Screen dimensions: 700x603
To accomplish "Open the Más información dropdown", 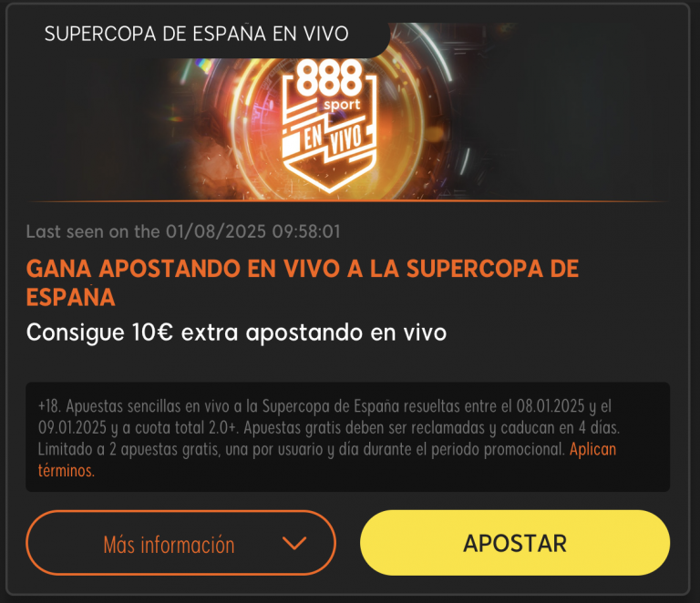I will (180, 542).
